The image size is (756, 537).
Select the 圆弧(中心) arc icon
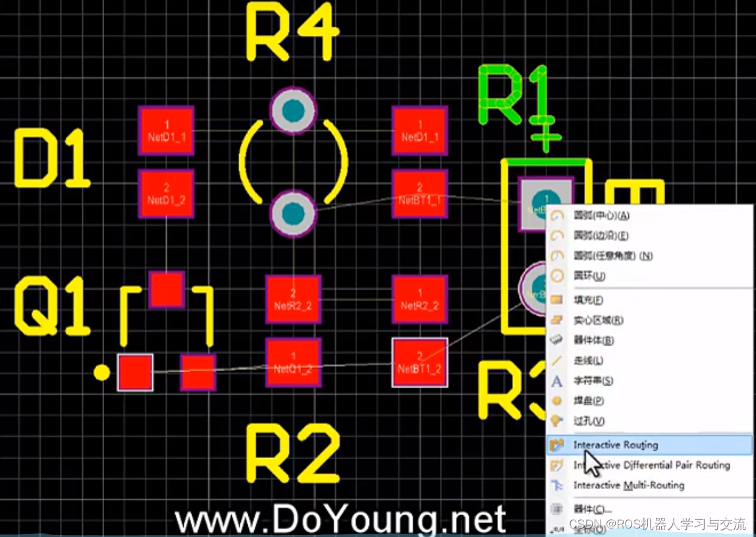coord(556,215)
